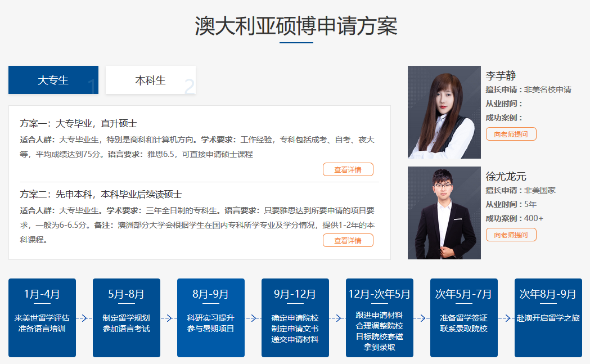The height and width of the screenshot is (364, 590).
Task: Click the text 擅长申请：非美名校申请
Action: tap(528, 89)
